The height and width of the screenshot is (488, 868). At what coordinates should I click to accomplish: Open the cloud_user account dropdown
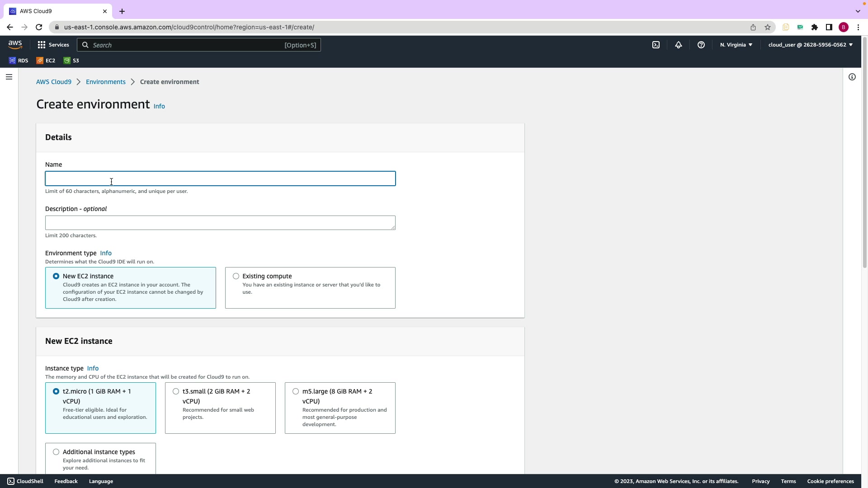pyautogui.click(x=810, y=45)
